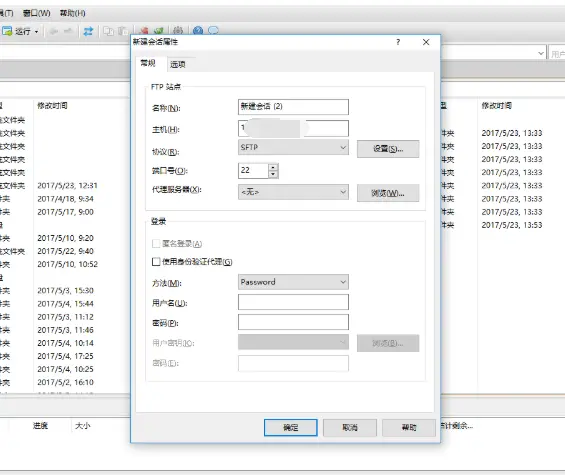Click the green toolbar icon
Image resolution: width=565 pixels, height=475 pixels.
159,30
